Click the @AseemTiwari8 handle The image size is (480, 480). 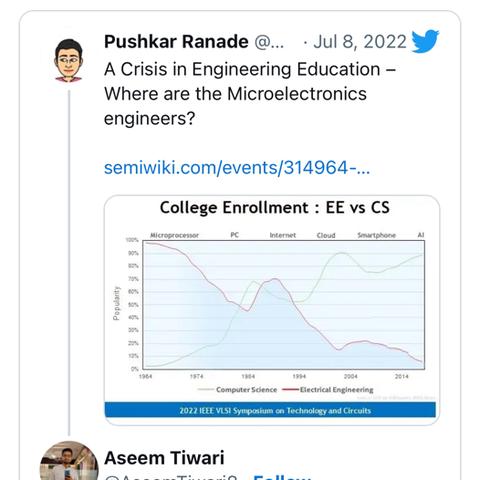tap(171, 477)
